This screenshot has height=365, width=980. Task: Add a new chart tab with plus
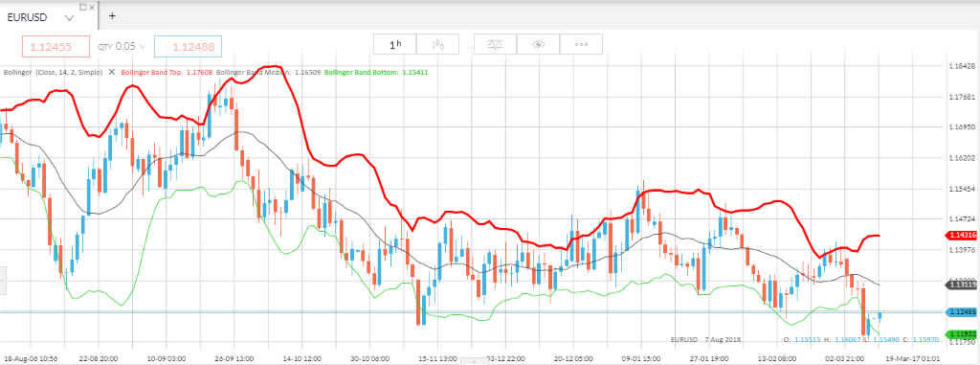(x=113, y=16)
